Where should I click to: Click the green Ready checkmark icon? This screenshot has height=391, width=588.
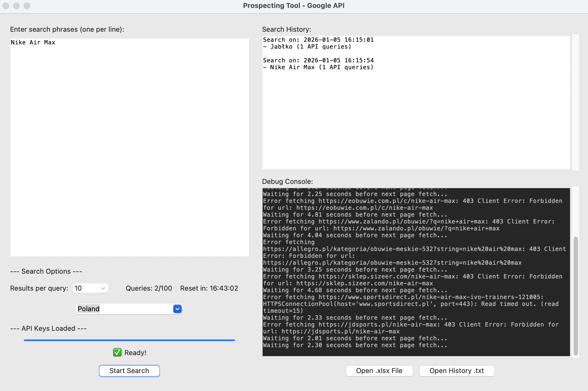(117, 352)
